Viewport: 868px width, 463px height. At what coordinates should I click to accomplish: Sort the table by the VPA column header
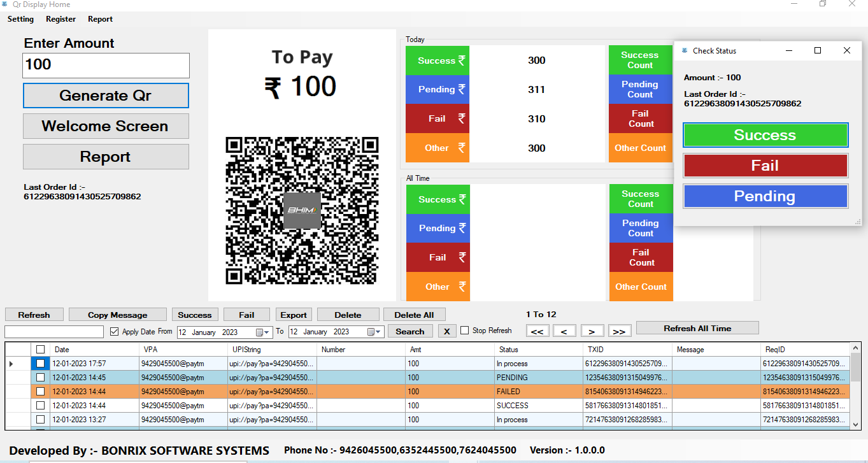click(183, 349)
